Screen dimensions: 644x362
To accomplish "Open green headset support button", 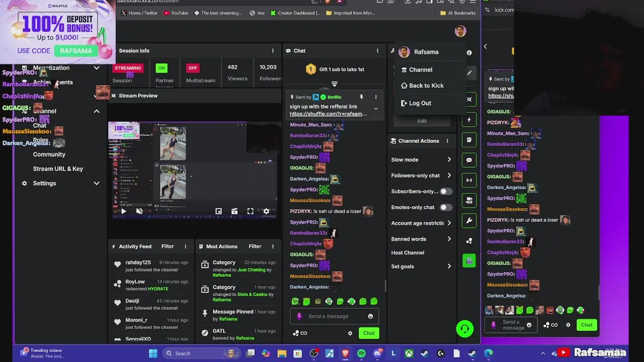I will 465,329.
